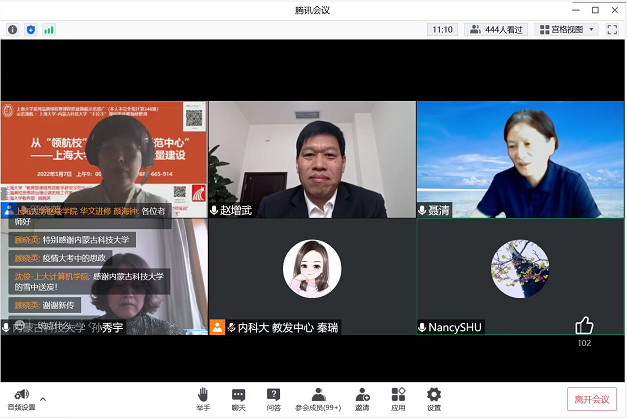Image resolution: width=627 pixels, height=418 pixels.
Task: Open the apps (应用) menu
Action: click(x=398, y=397)
